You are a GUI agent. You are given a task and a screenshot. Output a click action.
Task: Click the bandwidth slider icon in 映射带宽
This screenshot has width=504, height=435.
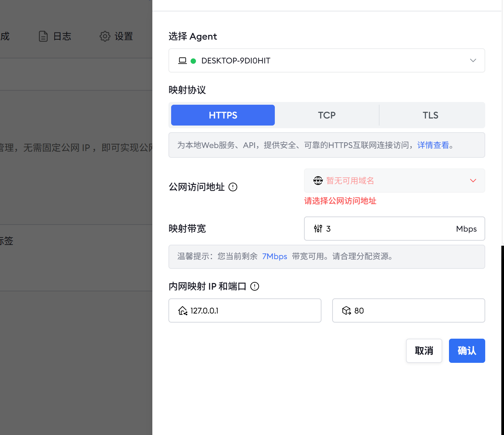(x=318, y=229)
